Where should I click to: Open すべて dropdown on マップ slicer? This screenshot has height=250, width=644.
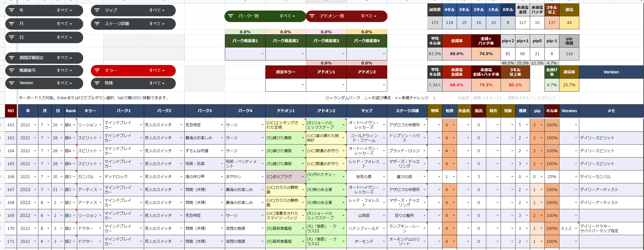point(157,10)
